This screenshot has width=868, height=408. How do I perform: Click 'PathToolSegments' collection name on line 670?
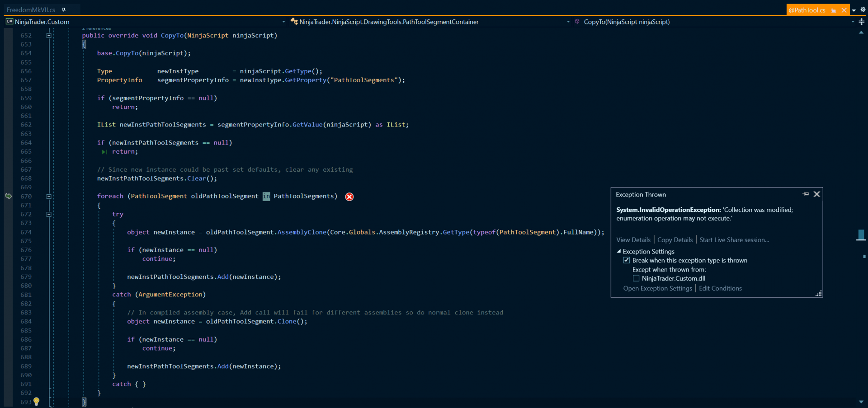coord(304,196)
